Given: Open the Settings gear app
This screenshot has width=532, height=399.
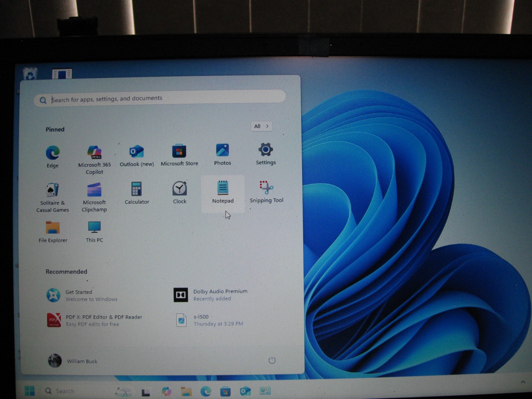Looking at the screenshot, I should point(266,154).
